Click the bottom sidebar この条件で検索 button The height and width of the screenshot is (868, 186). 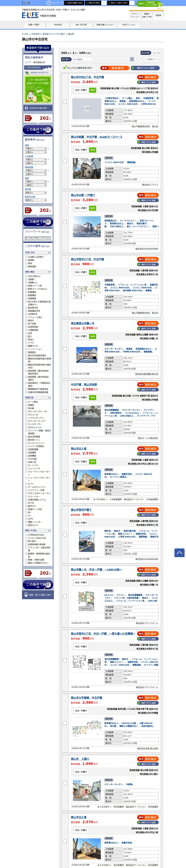click(x=38, y=584)
